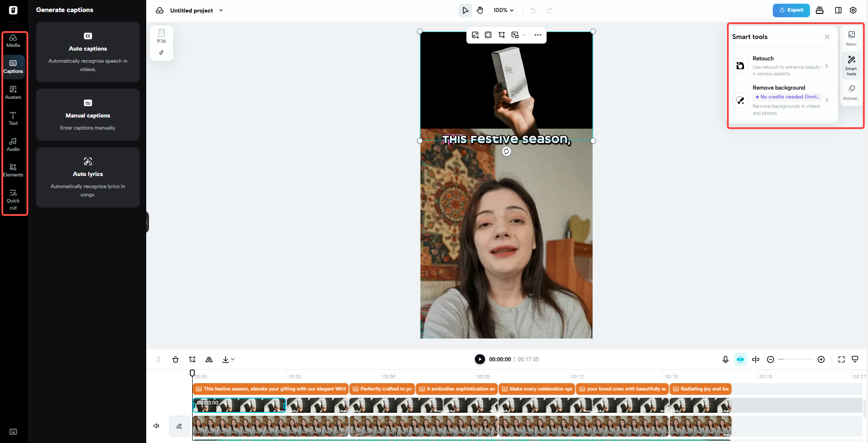Click the rotate handle below the caption
868x443 pixels.
coord(506,151)
